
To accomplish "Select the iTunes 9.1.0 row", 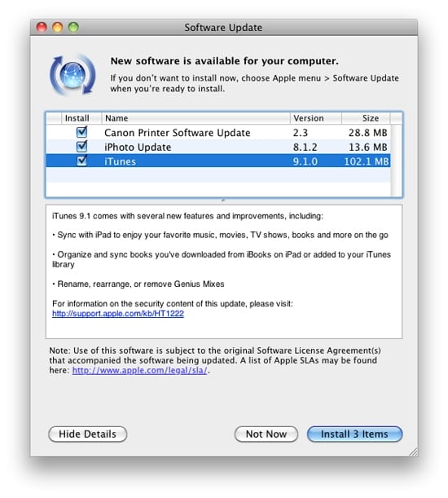I will click(x=218, y=161).
